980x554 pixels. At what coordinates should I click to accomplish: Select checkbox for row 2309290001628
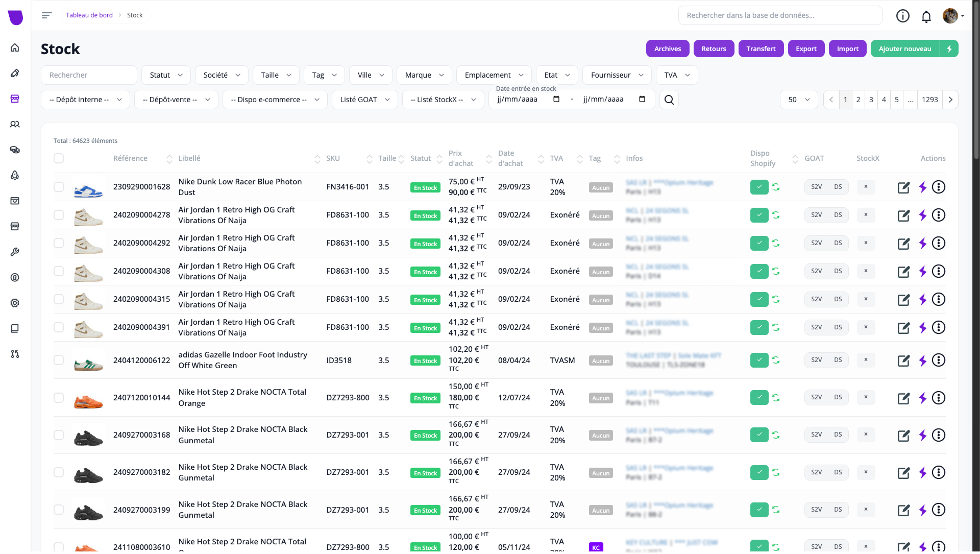[x=59, y=187]
